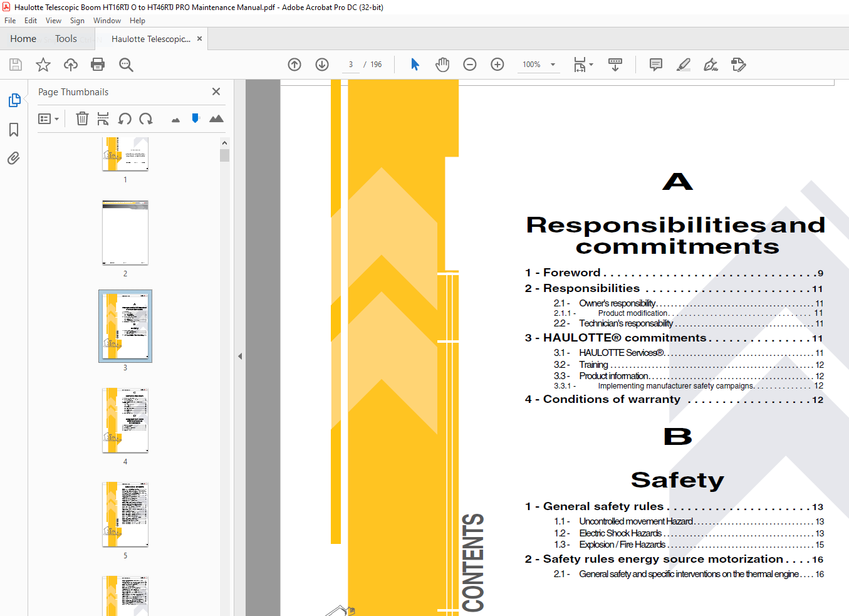Screen dimensions: 849x616
Task: Select the page 4 thumbnail
Action: [x=125, y=420]
